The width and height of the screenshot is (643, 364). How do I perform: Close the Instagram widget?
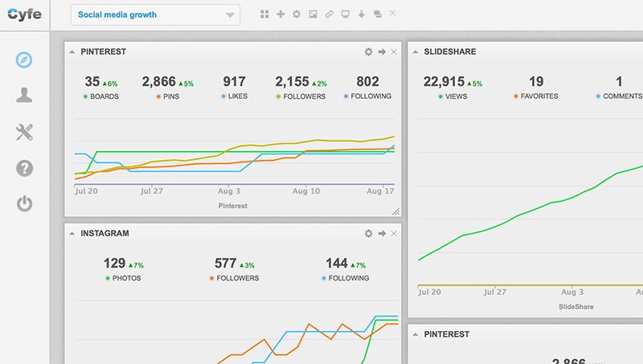394,233
